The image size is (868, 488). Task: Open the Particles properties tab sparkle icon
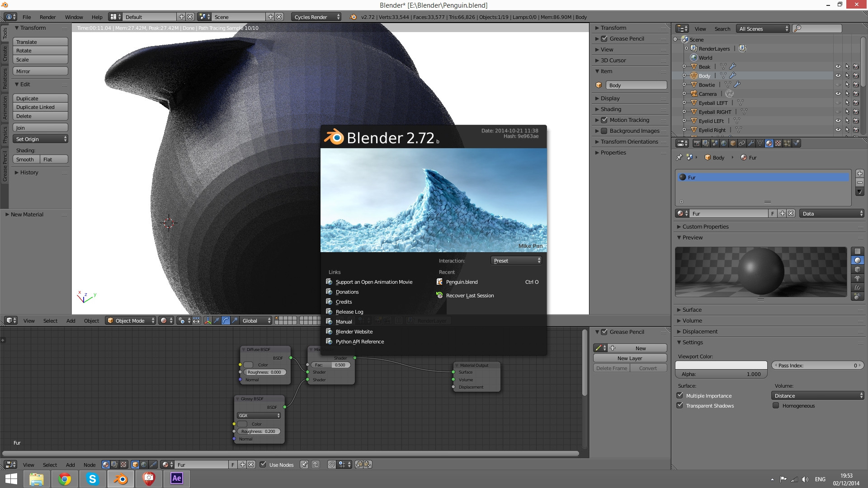pos(787,143)
